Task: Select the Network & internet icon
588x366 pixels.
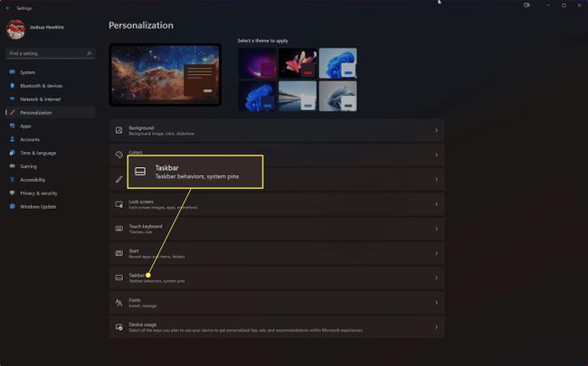Action: [13, 99]
